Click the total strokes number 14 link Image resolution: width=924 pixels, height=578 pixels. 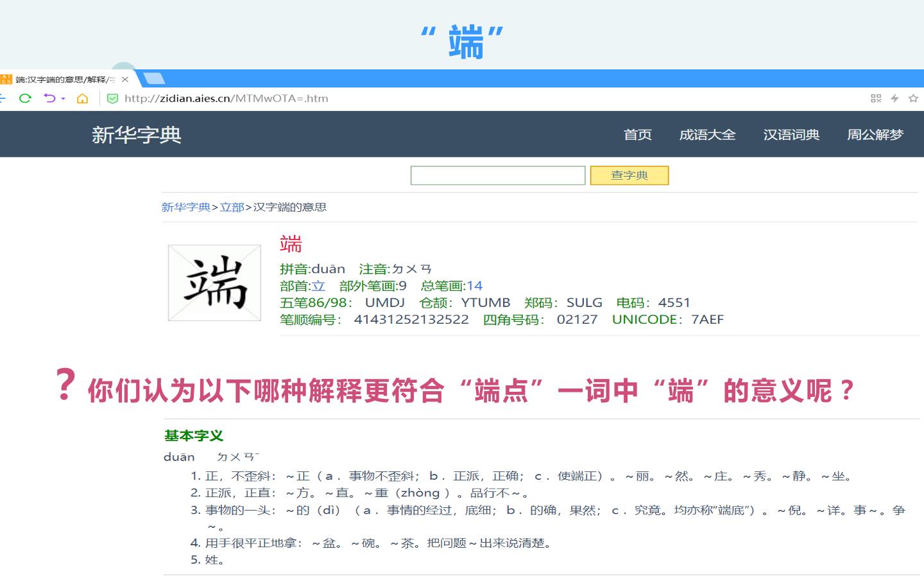click(x=475, y=286)
